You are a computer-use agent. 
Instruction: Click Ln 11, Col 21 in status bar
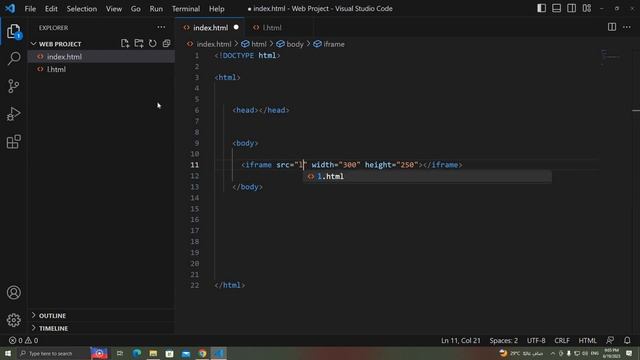click(460, 340)
